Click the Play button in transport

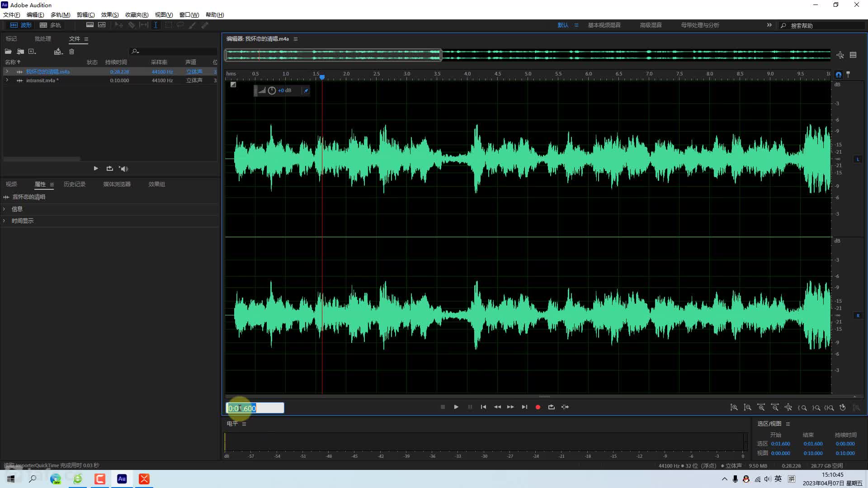pyautogui.click(x=456, y=407)
